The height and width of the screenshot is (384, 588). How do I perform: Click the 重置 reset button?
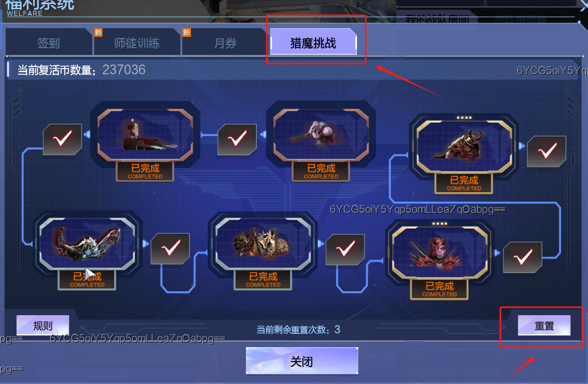[x=544, y=326]
